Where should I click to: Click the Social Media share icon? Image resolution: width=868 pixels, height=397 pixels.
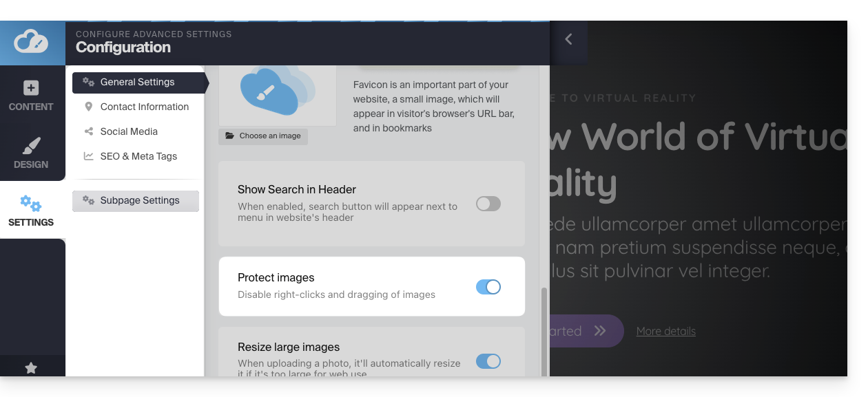click(88, 131)
